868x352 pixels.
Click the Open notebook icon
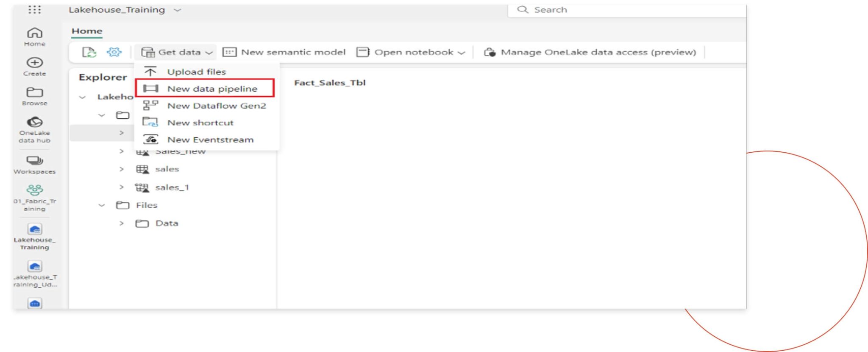(363, 52)
